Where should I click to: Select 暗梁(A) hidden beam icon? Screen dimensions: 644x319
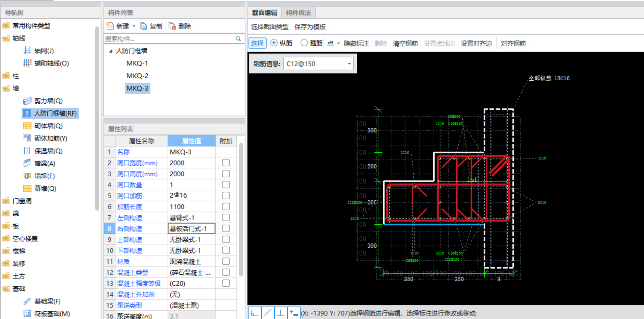point(27,164)
